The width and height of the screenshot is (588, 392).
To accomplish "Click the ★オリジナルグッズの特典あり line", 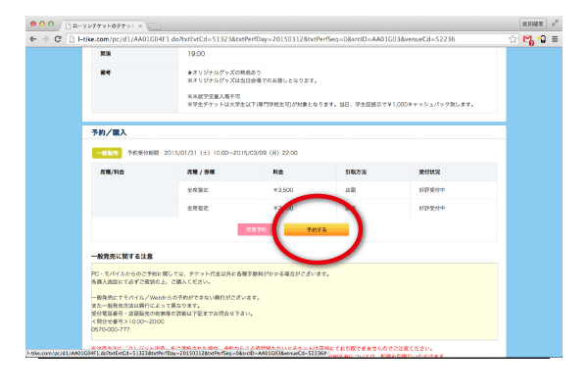I will click(224, 73).
